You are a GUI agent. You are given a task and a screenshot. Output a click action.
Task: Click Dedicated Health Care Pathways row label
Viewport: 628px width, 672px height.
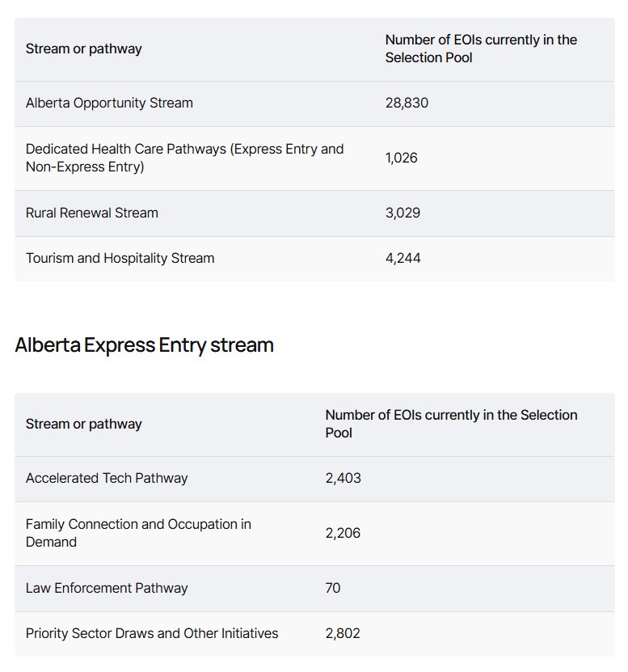point(184,158)
